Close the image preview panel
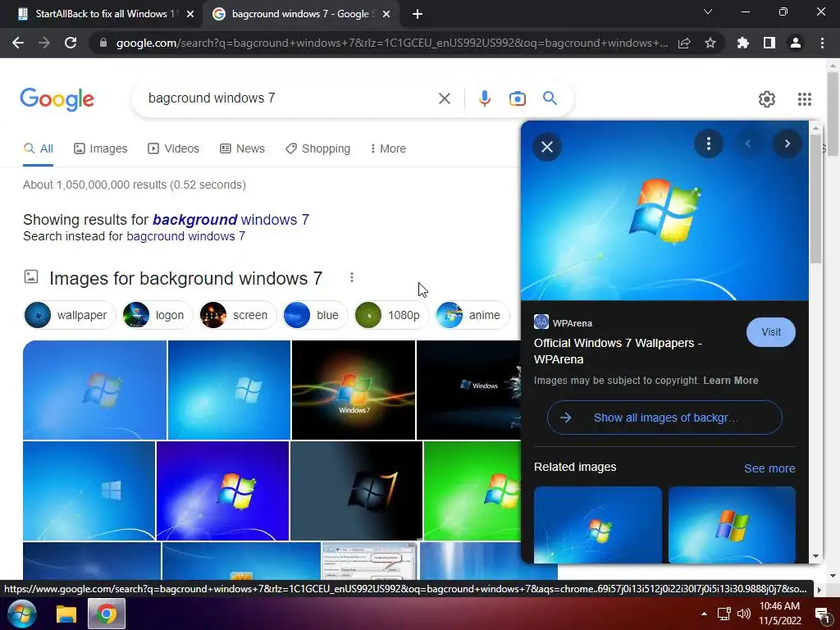840x630 pixels. pyautogui.click(x=547, y=147)
